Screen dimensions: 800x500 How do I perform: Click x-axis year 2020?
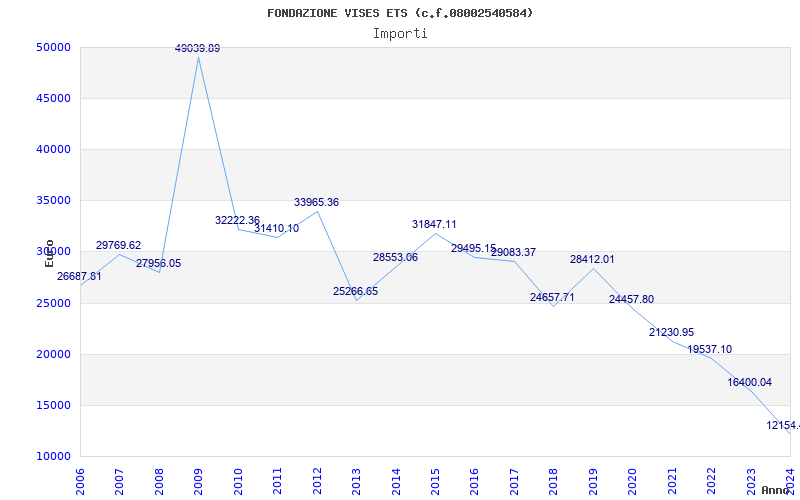[x=633, y=481]
